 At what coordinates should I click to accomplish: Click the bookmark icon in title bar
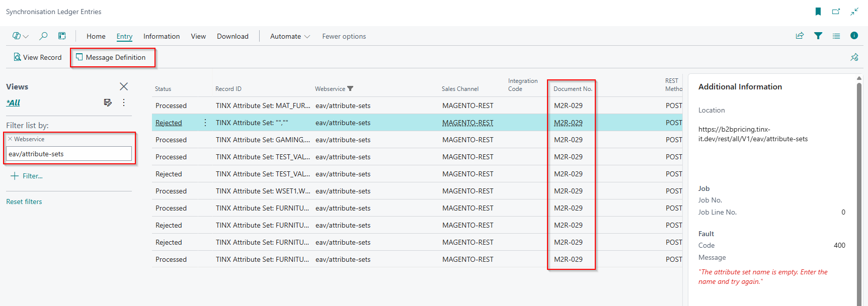[818, 12]
